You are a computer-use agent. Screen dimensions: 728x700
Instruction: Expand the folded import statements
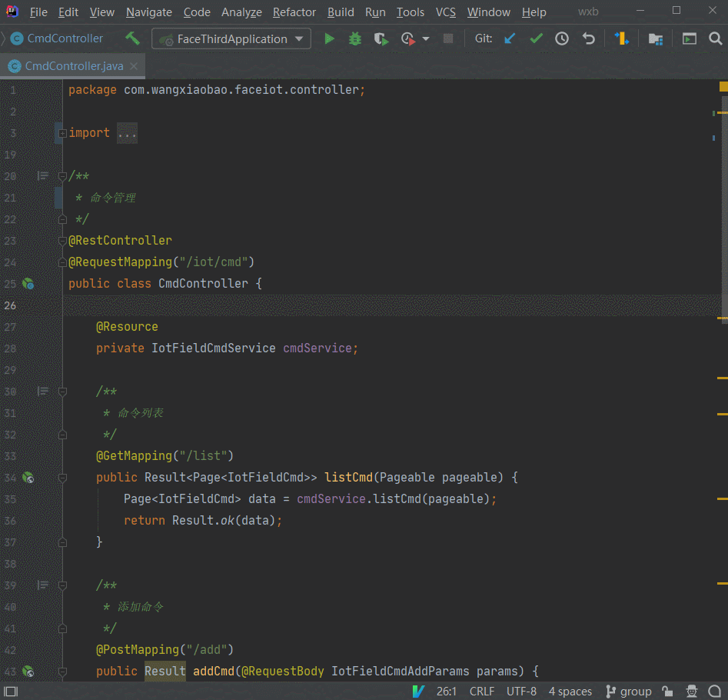pyautogui.click(x=62, y=133)
